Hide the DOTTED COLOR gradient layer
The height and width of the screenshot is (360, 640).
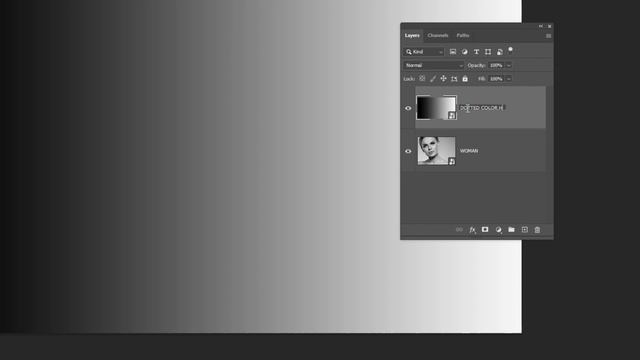tap(408, 108)
